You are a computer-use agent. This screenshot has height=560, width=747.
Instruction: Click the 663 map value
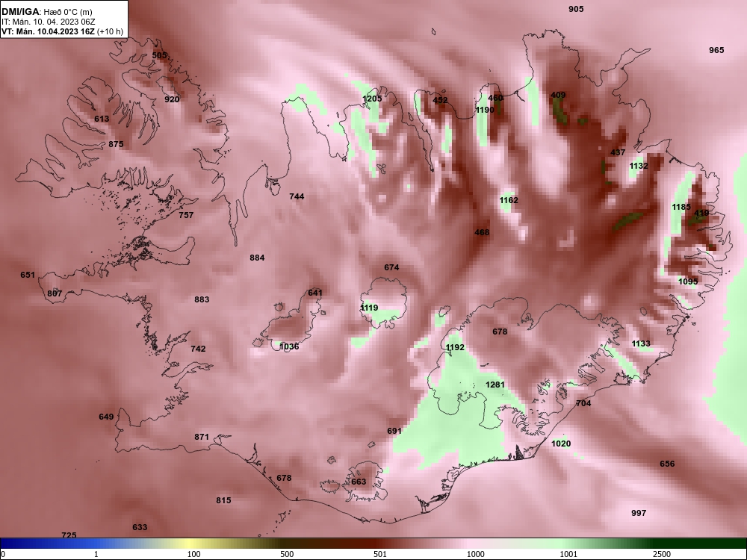359,482
